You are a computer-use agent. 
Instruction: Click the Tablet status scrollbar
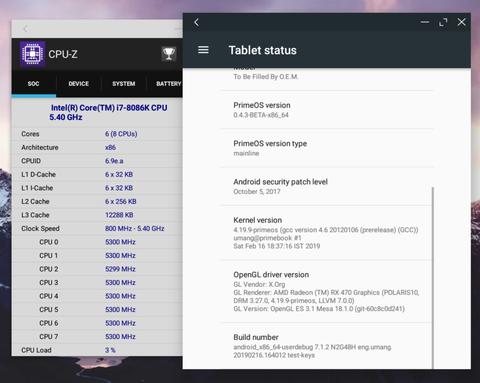coord(433,278)
